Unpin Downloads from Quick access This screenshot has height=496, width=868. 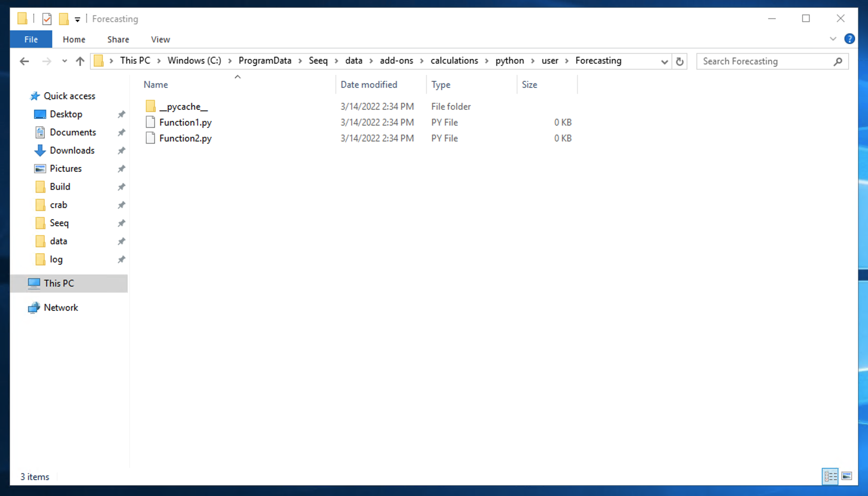tap(122, 150)
